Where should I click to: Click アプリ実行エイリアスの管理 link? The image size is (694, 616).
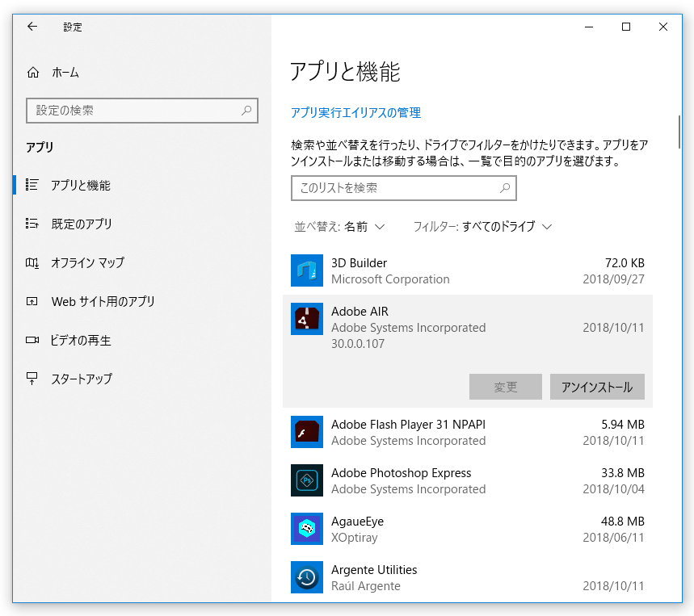pos(355,113)
